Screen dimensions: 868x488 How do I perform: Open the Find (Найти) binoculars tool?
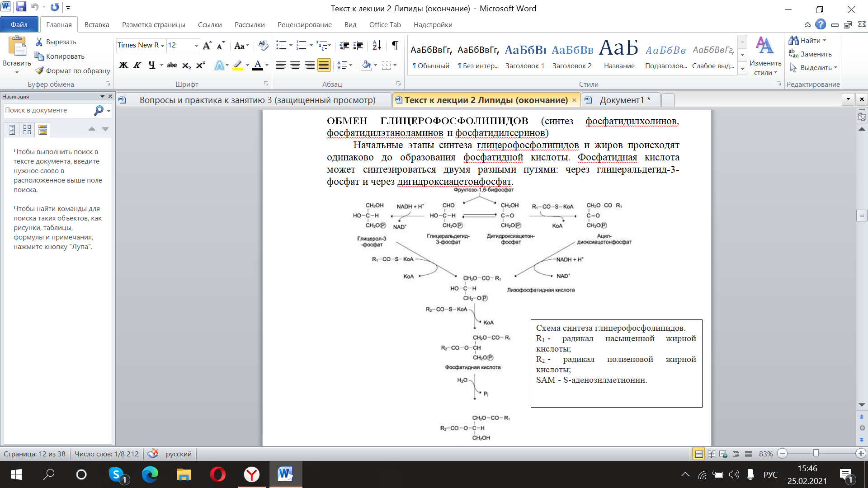(807, 41)
